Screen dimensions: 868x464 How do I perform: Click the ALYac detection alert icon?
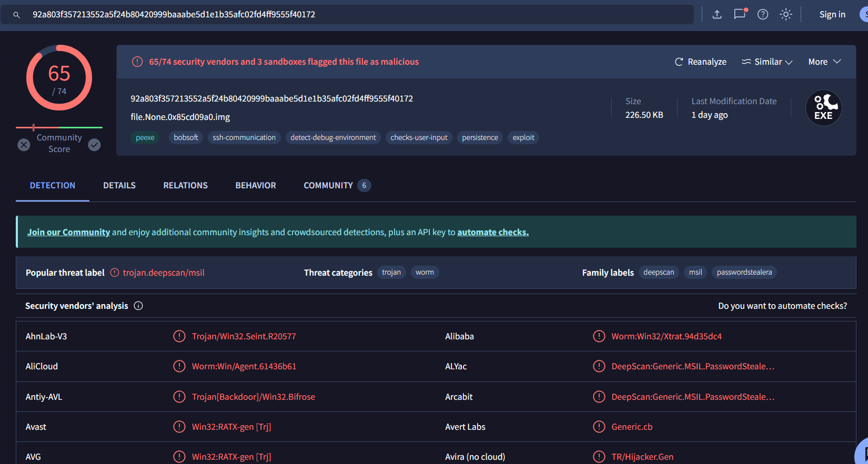[x=599, y=366]
